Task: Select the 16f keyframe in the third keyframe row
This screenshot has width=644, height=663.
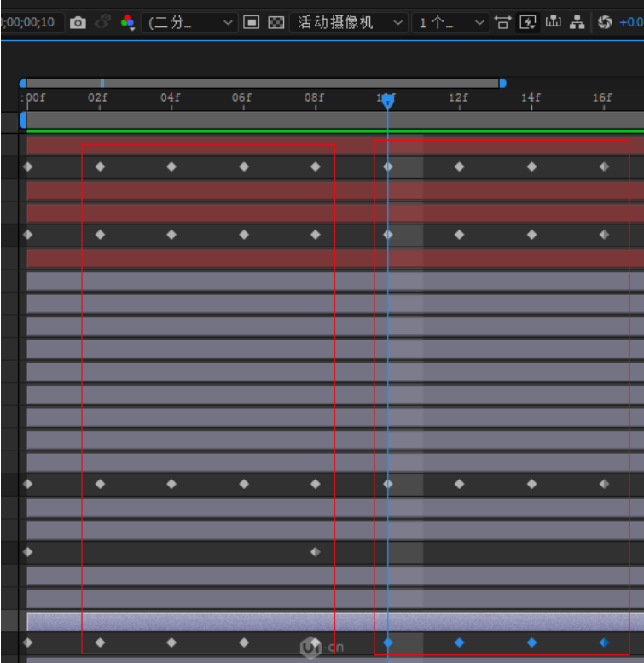Action: click(604, 484)
